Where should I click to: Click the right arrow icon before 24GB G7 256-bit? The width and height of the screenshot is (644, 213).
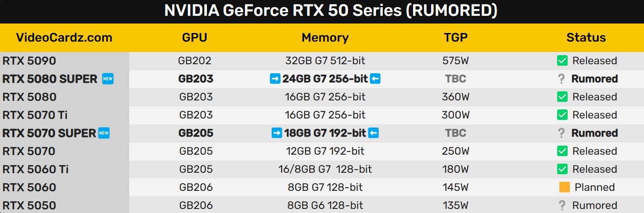point(275,79)
